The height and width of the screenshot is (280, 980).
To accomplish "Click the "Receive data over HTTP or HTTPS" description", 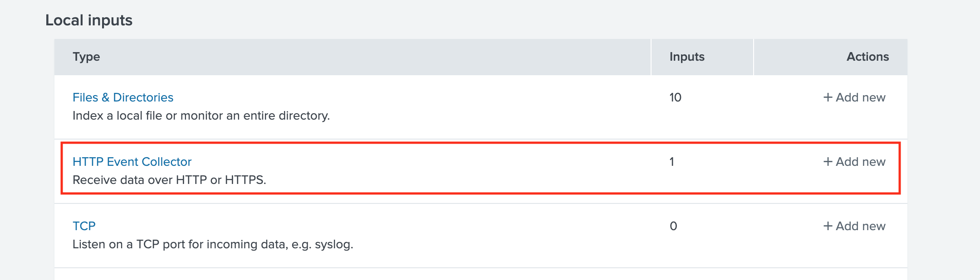I will pos(169,180).
